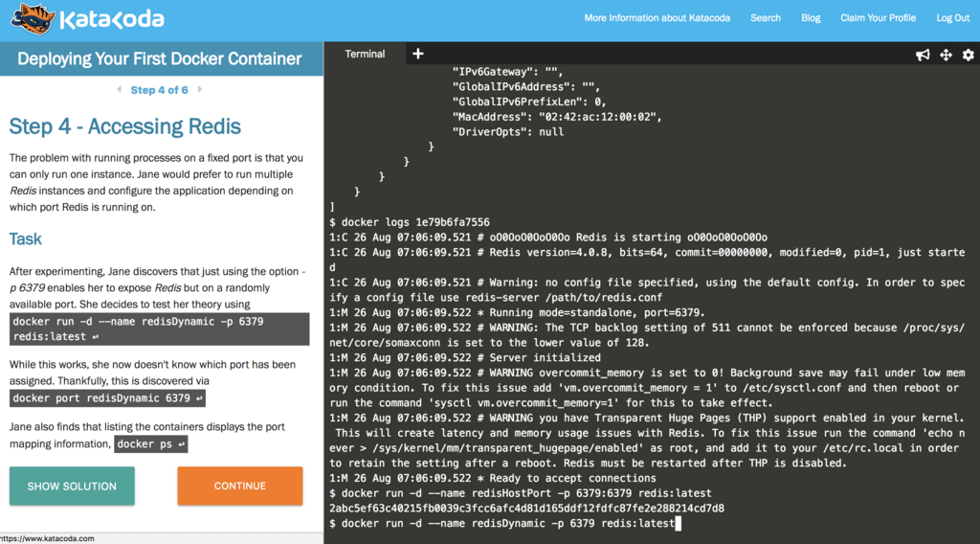This screenshot has height=544, width=980.
Task: Click the docker ps code snippet
Action: (150, 444)
